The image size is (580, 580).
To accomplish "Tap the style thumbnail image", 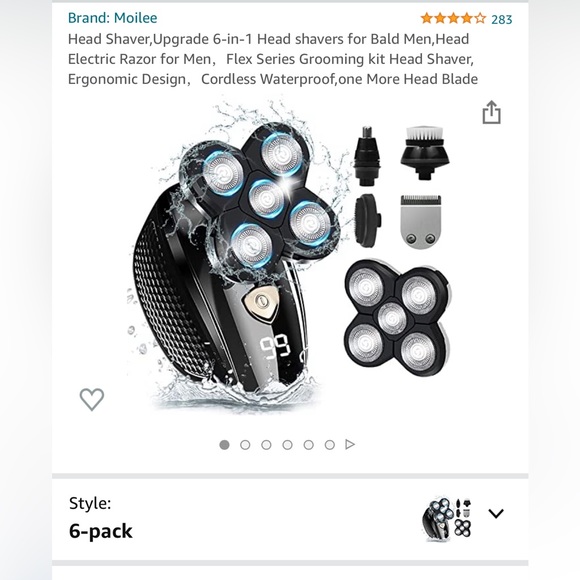I will point(447,519).
